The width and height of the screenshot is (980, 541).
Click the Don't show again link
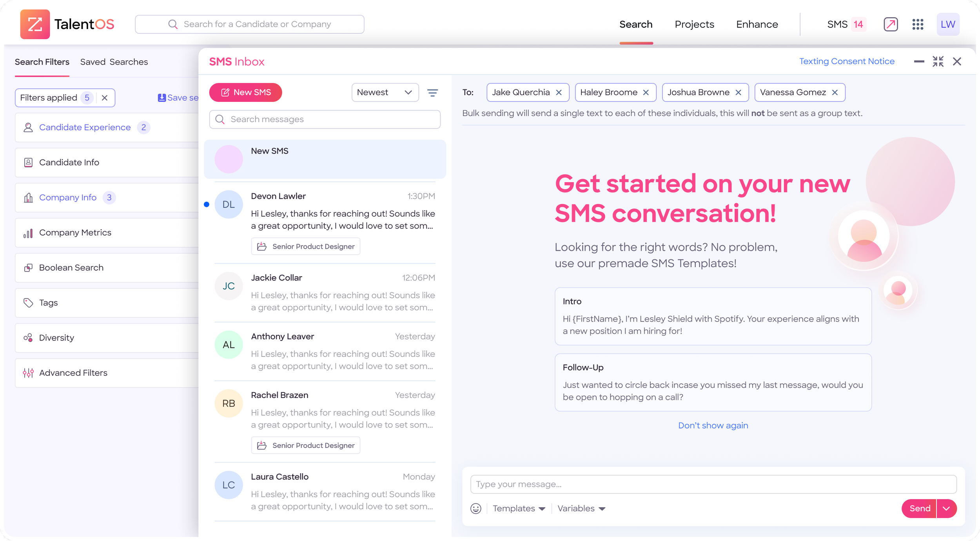713,425
